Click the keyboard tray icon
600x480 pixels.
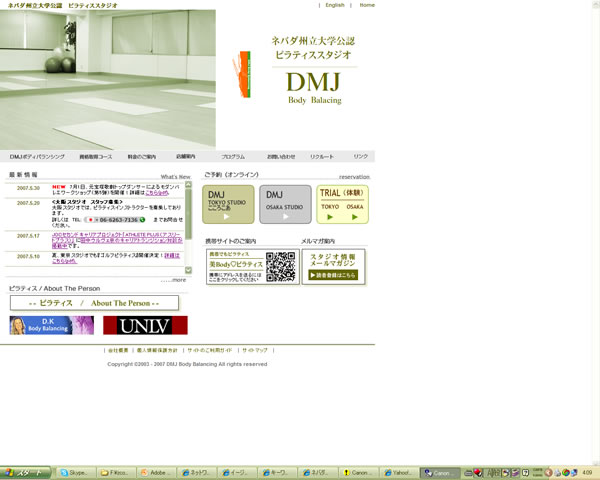pyautogui.click(x=468, y=473)
